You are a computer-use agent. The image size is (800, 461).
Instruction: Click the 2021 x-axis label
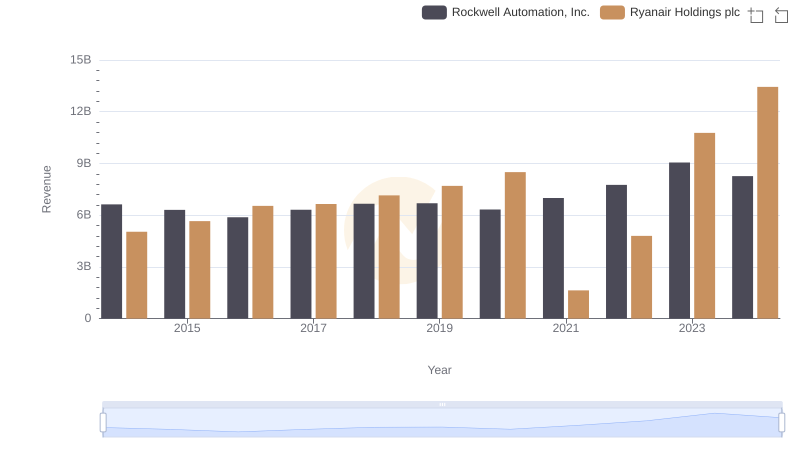click(x=566, y=328)
